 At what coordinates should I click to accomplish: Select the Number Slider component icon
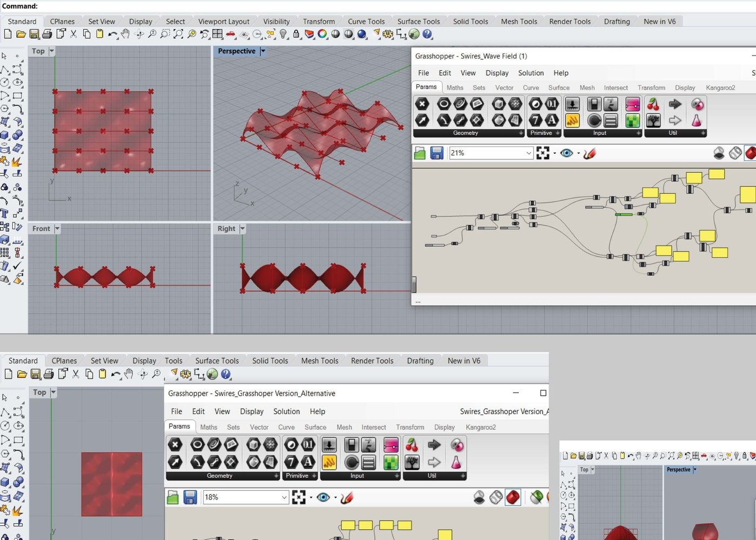(572, 104)
